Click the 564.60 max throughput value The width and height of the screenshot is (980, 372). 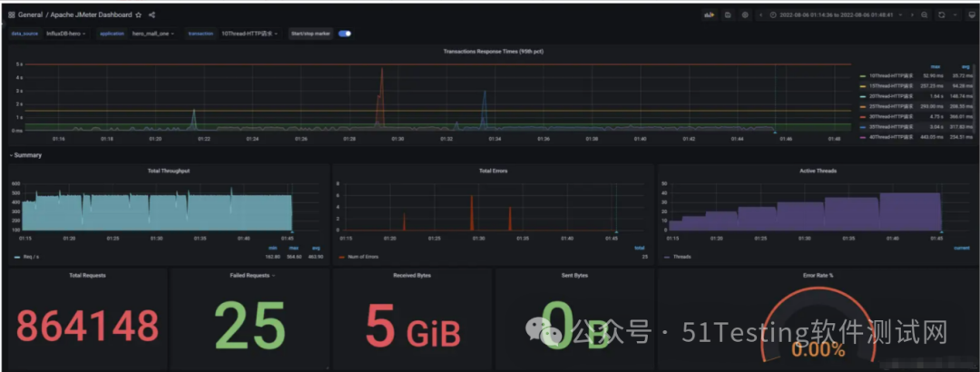(x=294, y=257)
